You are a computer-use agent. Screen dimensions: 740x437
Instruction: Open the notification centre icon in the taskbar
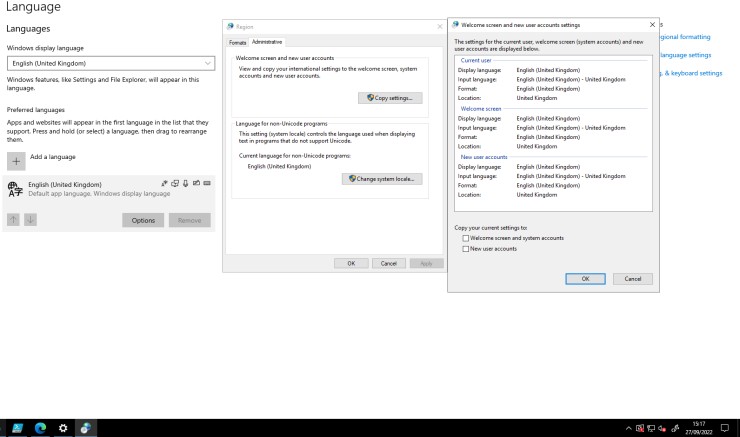point(724,427)
